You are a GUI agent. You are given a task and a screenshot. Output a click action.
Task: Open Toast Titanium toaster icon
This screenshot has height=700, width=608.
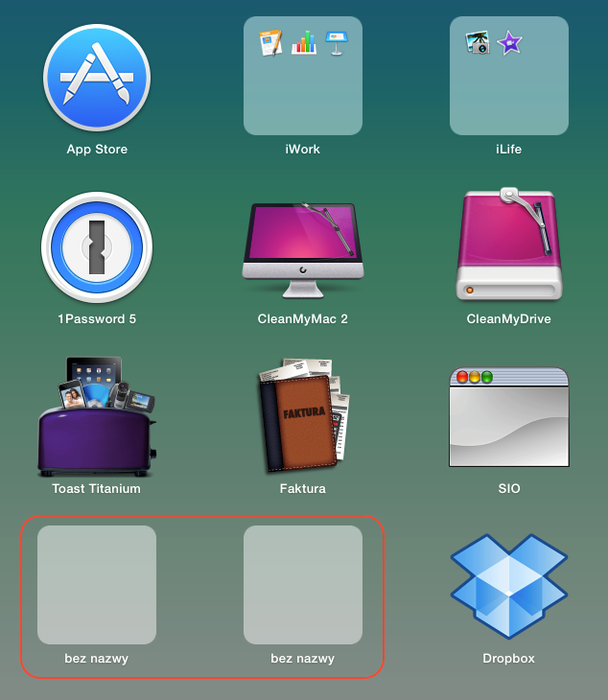pyautogui.click(x=97, y=416)
